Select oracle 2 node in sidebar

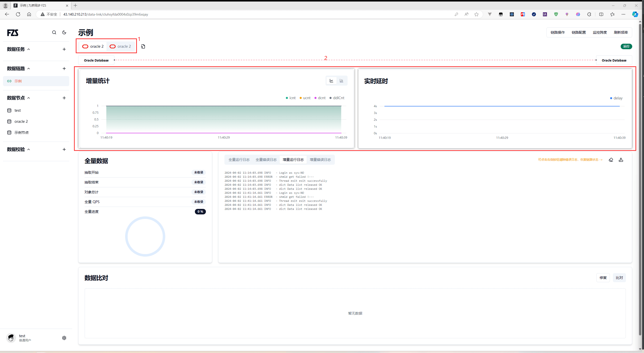[21, 122]
